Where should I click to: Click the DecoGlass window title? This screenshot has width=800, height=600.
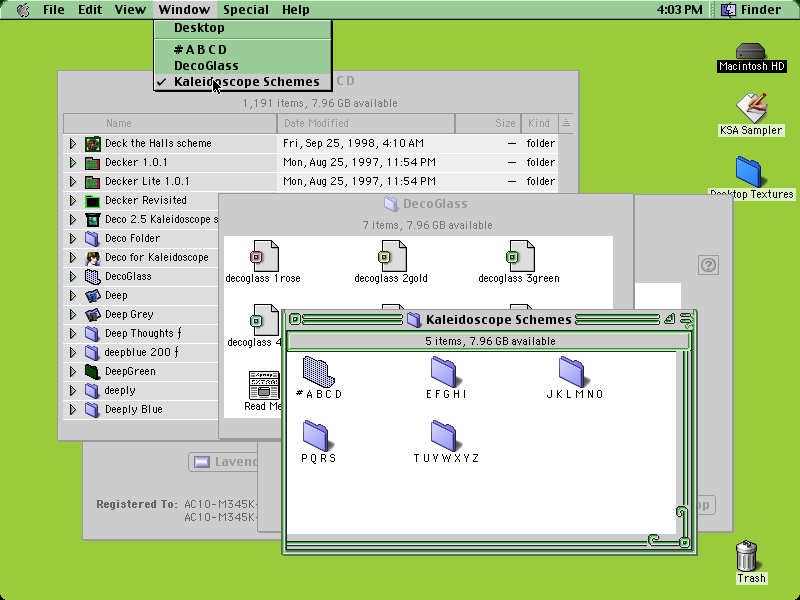[x=435, y=204]
